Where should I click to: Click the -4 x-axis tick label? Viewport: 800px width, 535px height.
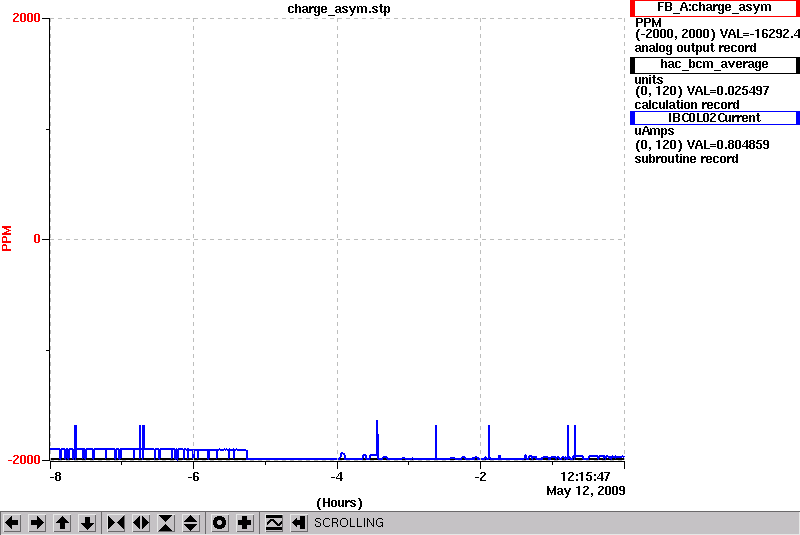pyautogui.click(x=336, y=477)
